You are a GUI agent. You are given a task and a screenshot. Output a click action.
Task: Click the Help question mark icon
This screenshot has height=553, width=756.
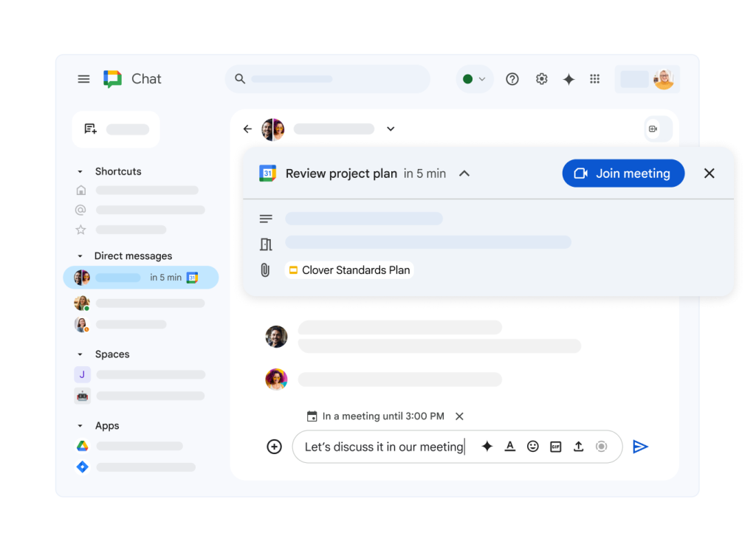point(512,79)
